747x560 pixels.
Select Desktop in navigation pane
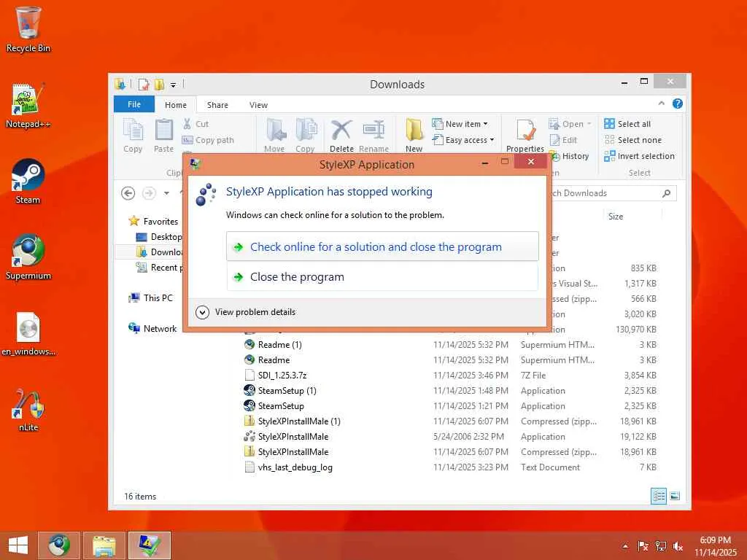click(x=159, y=237)
